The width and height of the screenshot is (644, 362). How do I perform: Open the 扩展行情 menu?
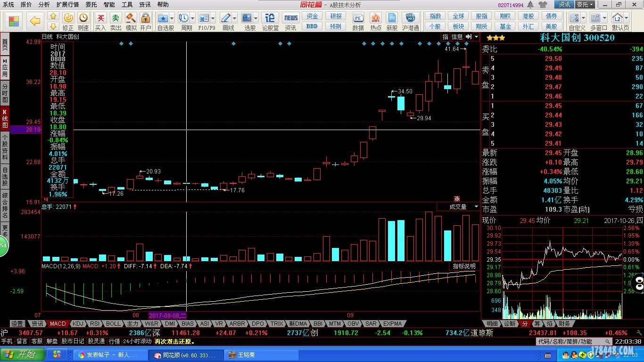coord(67,5)
